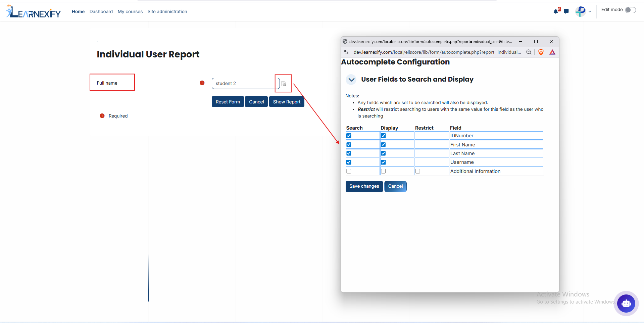Image resolution: width=644 pixels, height=323 pixels.
Task: Click the popup address bar URL
Action: (x=437, y=52)
